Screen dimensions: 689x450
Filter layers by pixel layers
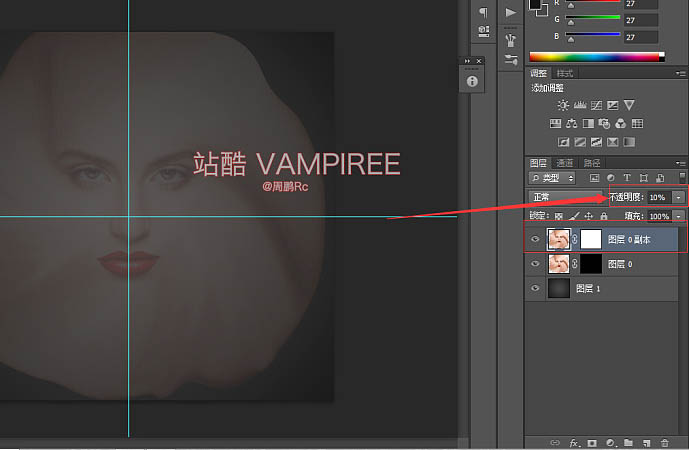[594, 178]
